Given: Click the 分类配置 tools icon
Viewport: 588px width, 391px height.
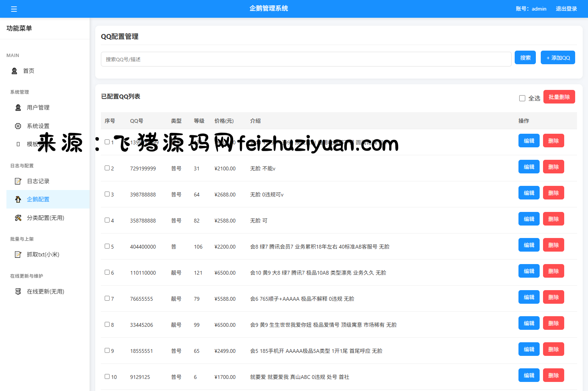Looking at the screenshot, I should 18,218.
